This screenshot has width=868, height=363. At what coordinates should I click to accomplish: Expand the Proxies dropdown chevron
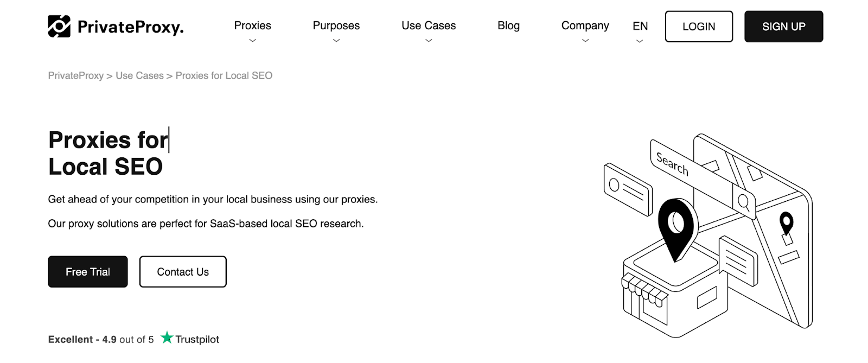pos(252,41)
